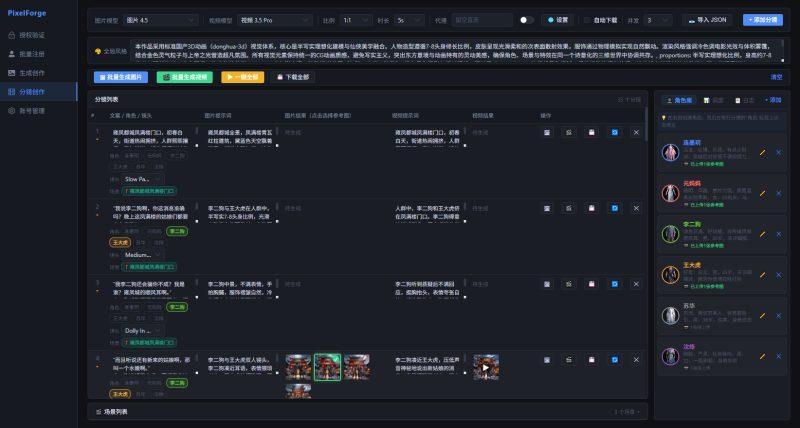
Task: Play the video result in row 4
Action: pos(486,367)
